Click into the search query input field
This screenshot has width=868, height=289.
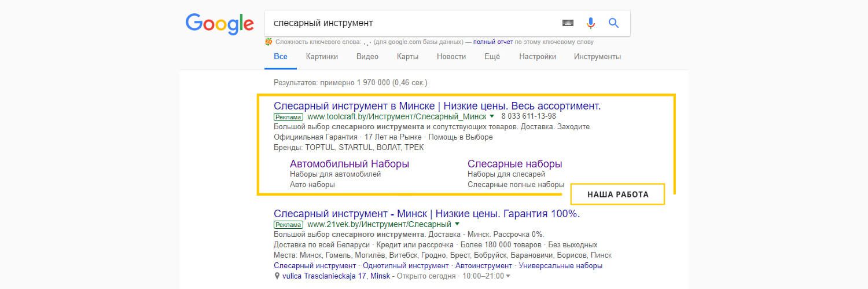405,23
